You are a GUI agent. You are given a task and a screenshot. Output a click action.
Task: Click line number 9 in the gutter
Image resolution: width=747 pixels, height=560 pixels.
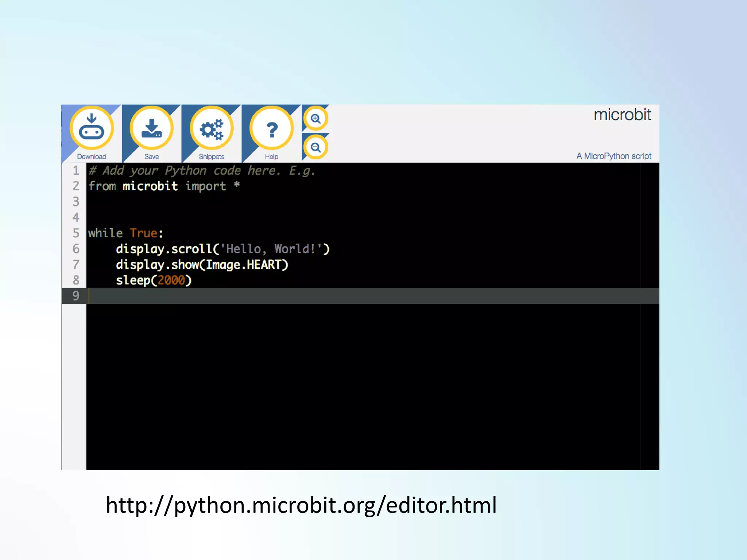pos(76,296)
